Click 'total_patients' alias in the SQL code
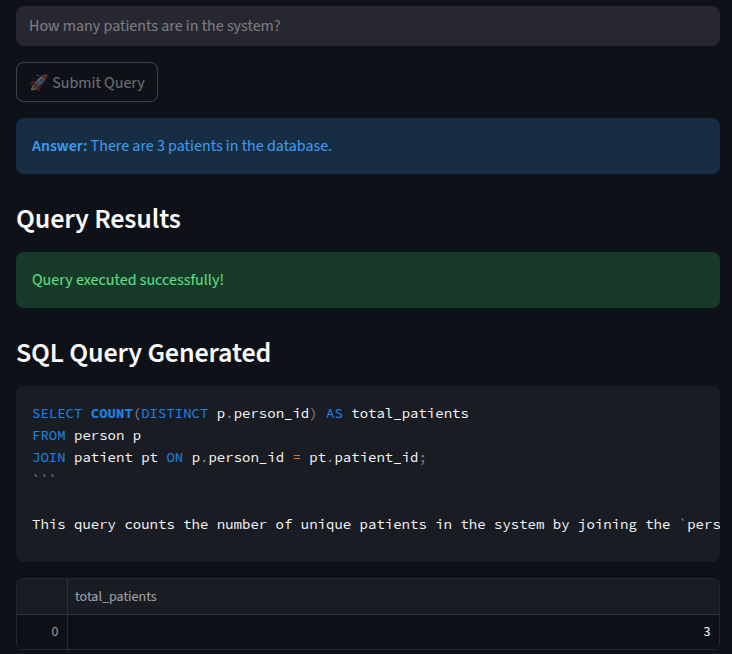The height and width of the screenshot is (654, 732). [410, 413]
